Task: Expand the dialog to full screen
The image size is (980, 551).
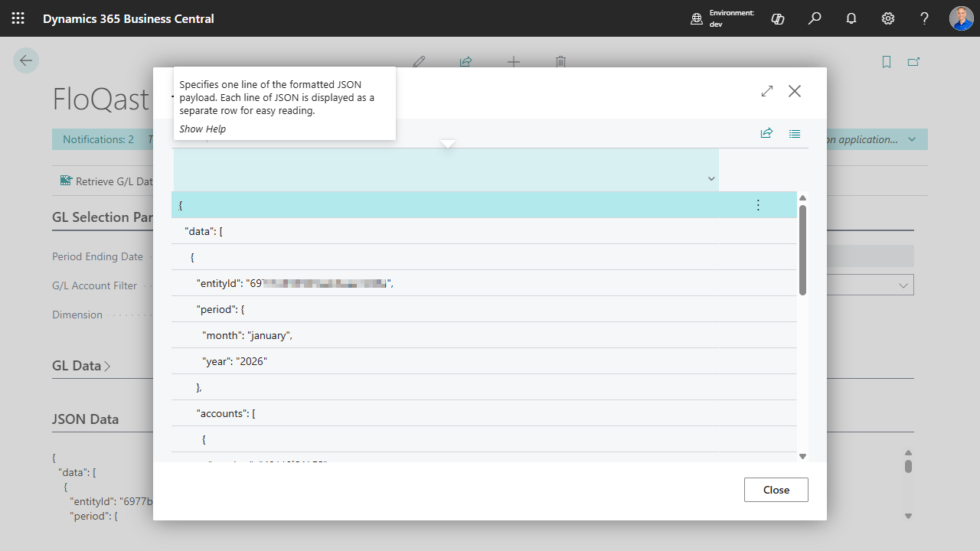Action: point(767,91)
